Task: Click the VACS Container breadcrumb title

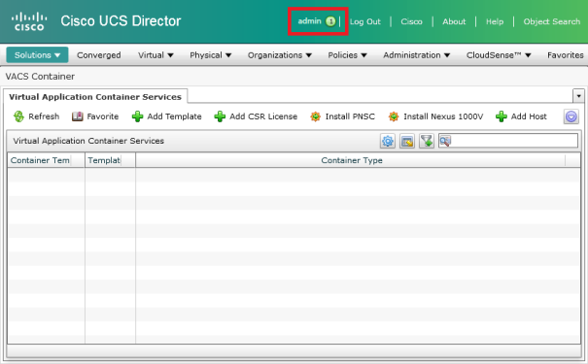Action: (40, 77)
